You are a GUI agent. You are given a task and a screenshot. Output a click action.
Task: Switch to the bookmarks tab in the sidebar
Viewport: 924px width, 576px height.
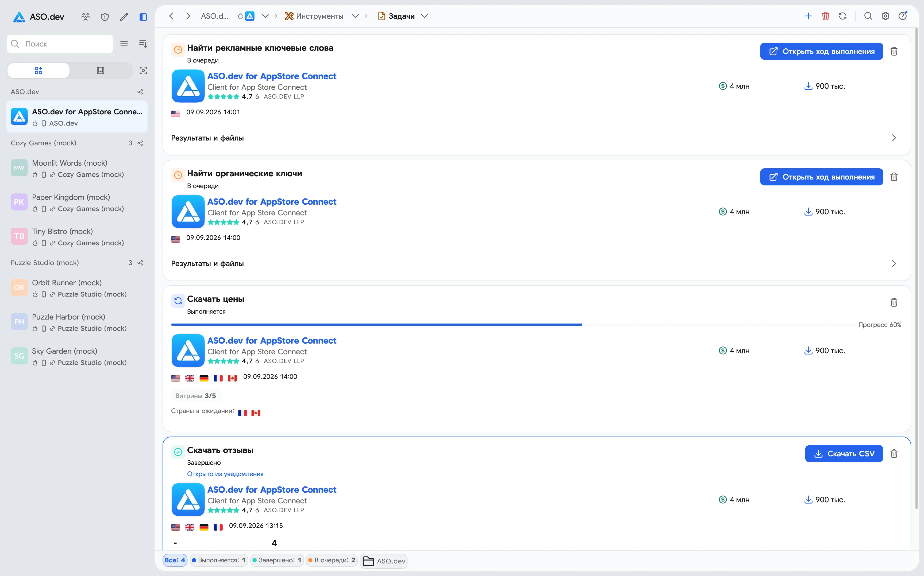[x=101, y=71]
